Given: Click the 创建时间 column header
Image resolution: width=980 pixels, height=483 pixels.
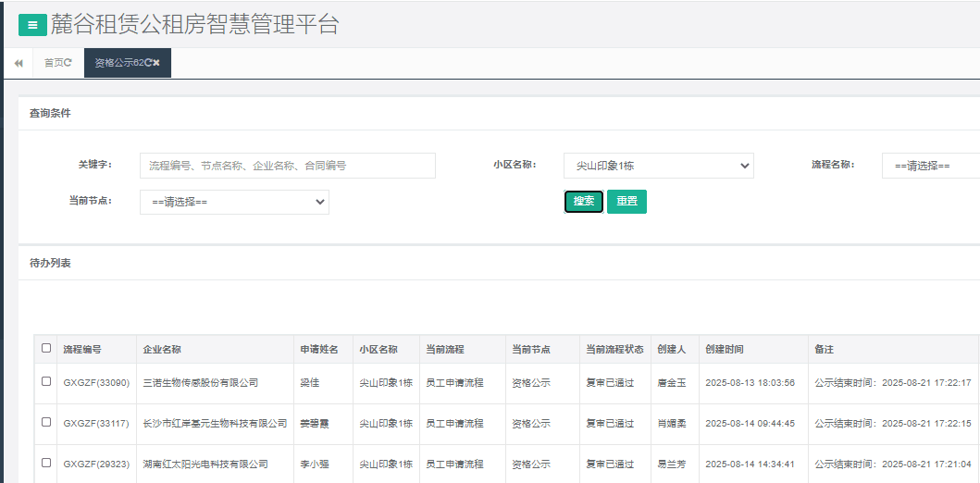Looking at the screenshot, I should pos(725,350).
